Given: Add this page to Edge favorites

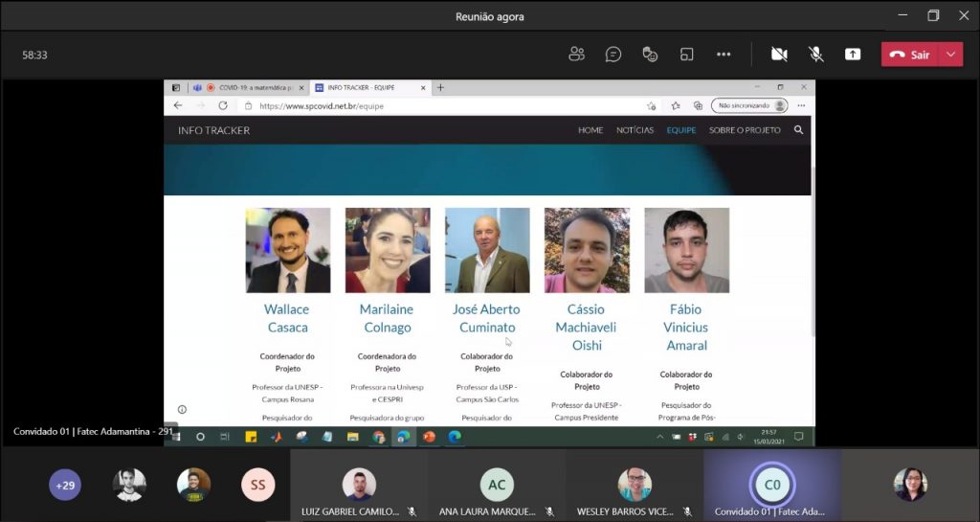Looking at the screenshot, I should pos(651,105).
